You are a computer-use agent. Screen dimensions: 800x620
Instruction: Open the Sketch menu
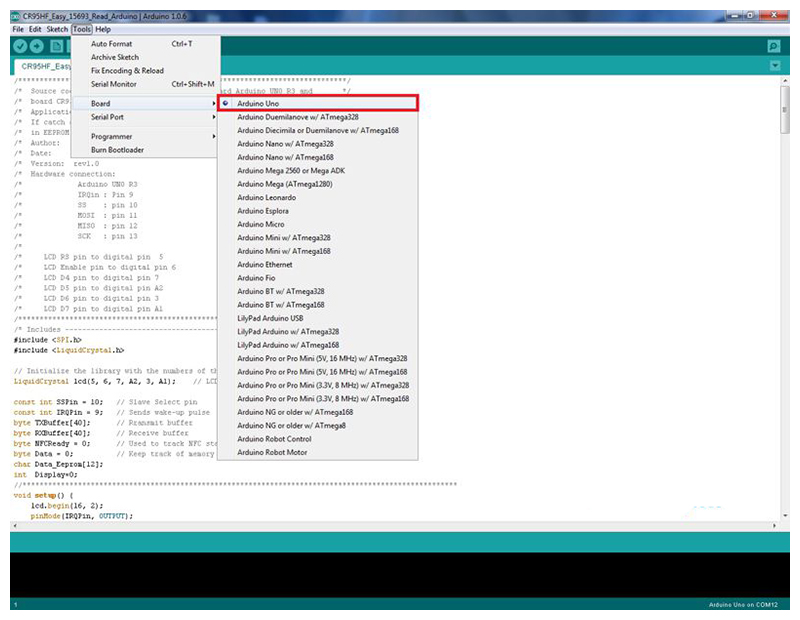[x=57, y=29]
